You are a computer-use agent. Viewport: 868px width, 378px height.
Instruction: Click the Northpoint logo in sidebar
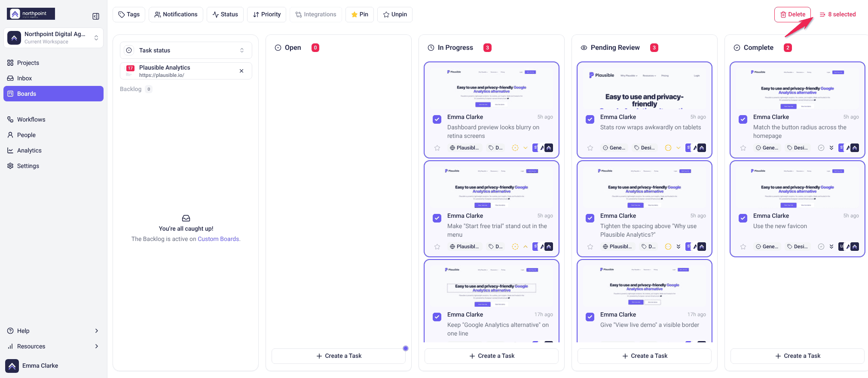pos(31,14)
